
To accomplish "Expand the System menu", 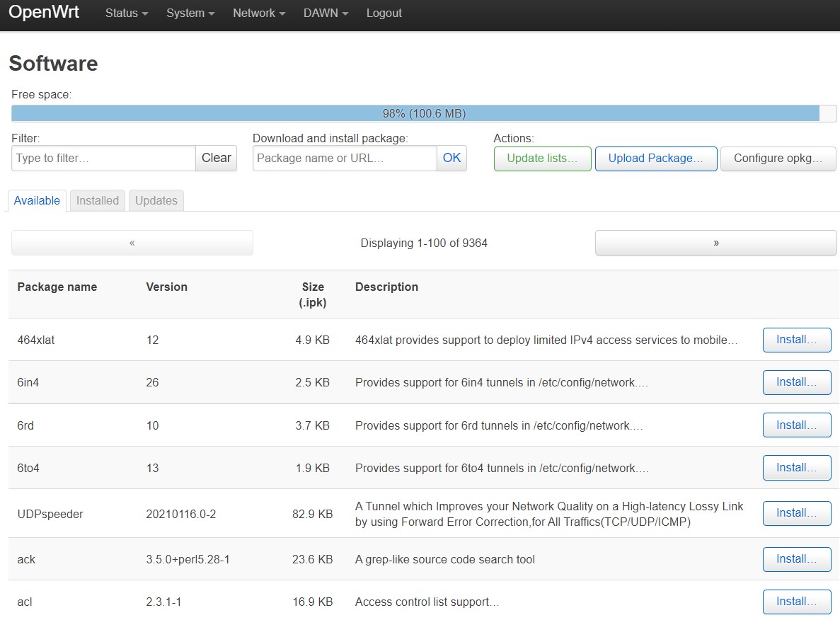I will (x=190, y=13).
